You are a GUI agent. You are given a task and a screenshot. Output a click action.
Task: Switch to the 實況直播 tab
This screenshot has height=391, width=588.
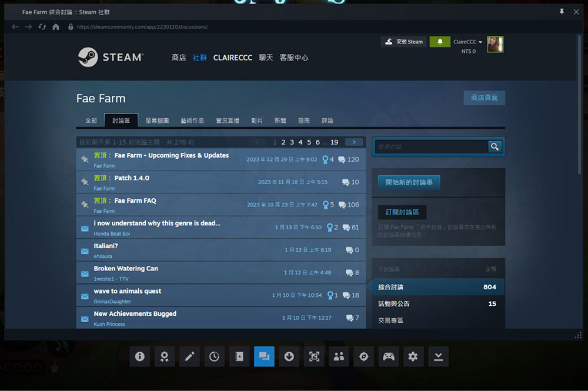[228, 121]
